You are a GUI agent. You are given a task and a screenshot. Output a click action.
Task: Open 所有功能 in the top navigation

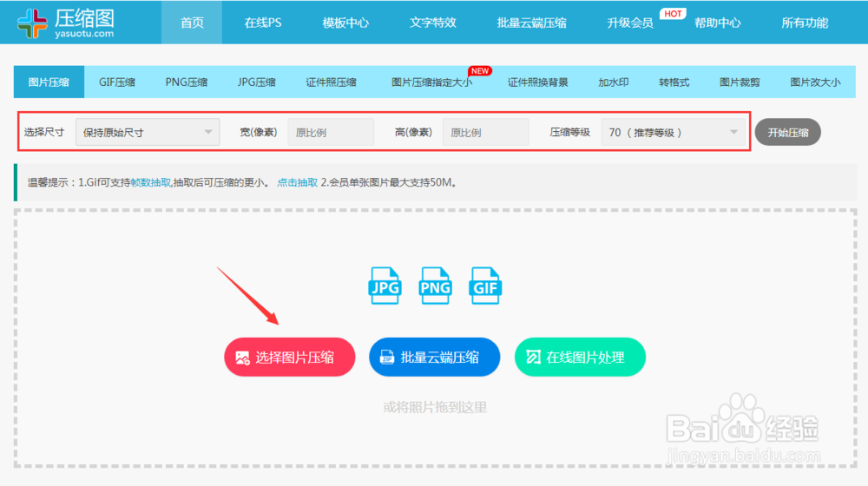[805, 23]
